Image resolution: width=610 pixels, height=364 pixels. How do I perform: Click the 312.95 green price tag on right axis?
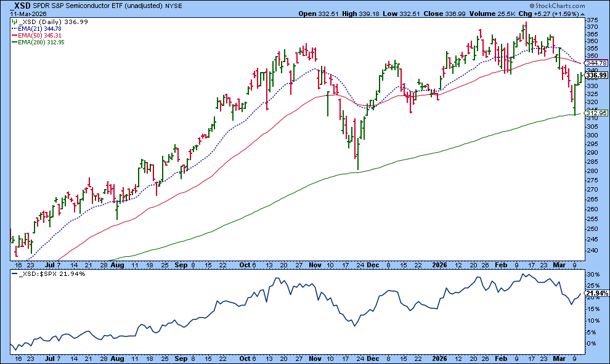596,113
